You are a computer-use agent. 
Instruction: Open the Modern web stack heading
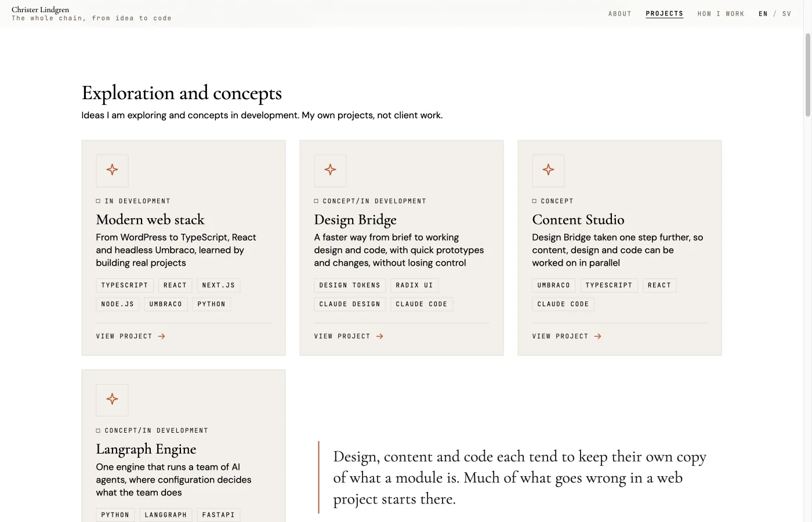point(150,220)
